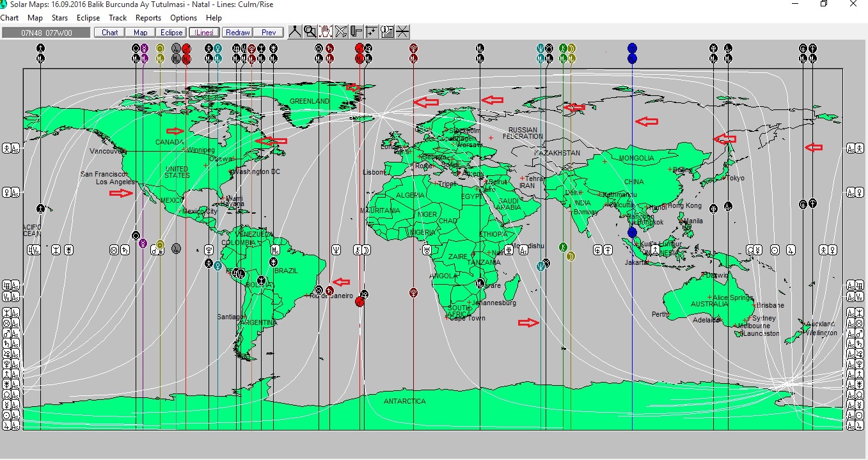
Task: Open the Eclipse menu
Action: click(88, 18)
